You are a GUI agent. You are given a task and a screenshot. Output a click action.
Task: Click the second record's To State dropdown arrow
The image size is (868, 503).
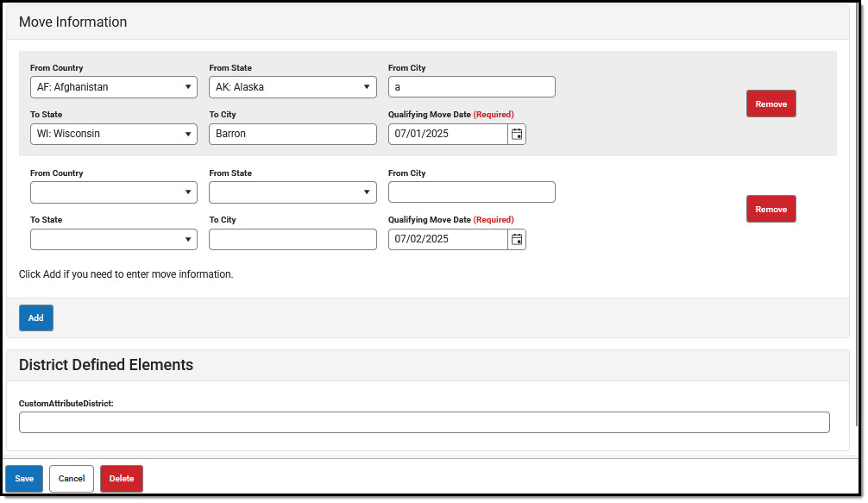click(188, 239)
